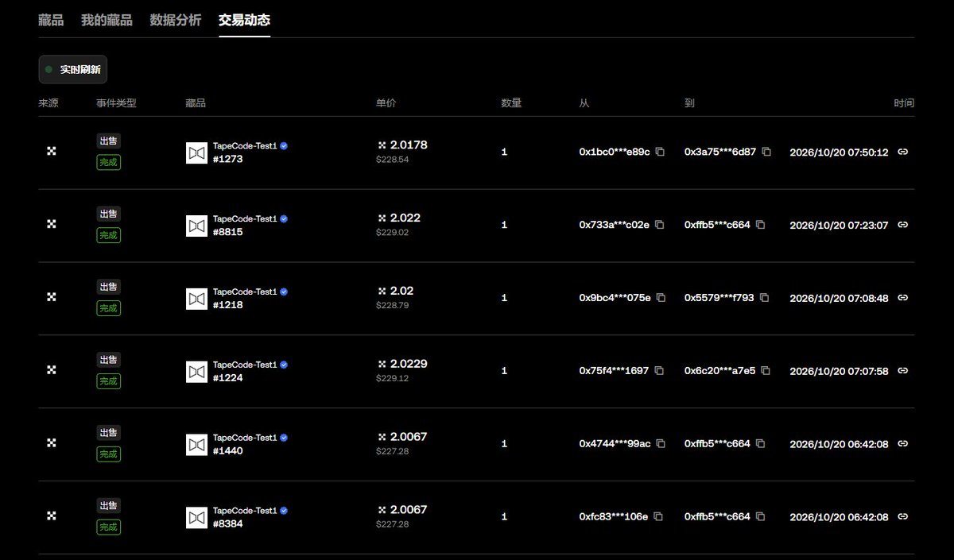Open NFT thumbnail for item #8384
The image size is (954, 560).
point(196,518)
